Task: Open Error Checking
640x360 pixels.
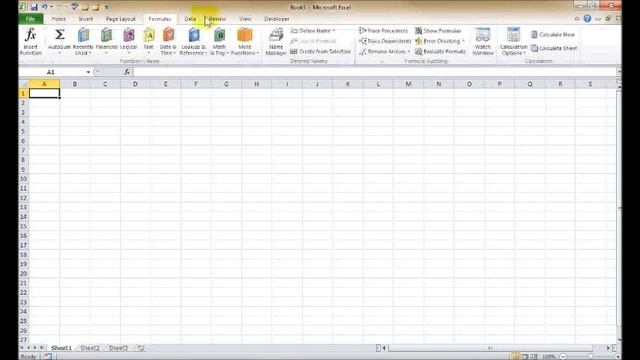Action: click(440, 41)
